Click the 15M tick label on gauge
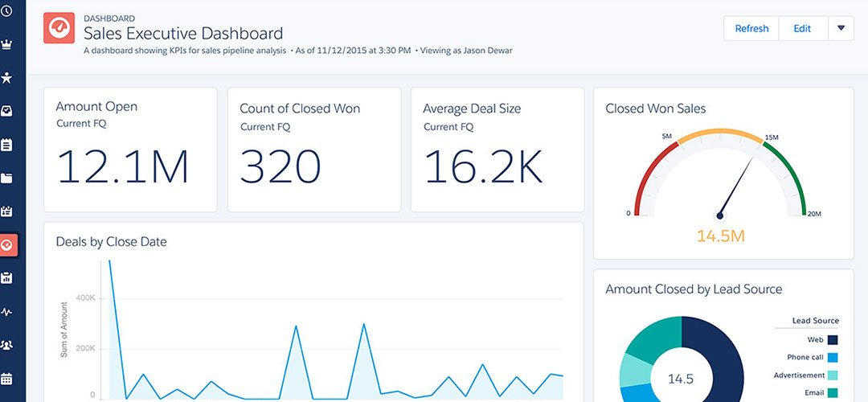 772,136
